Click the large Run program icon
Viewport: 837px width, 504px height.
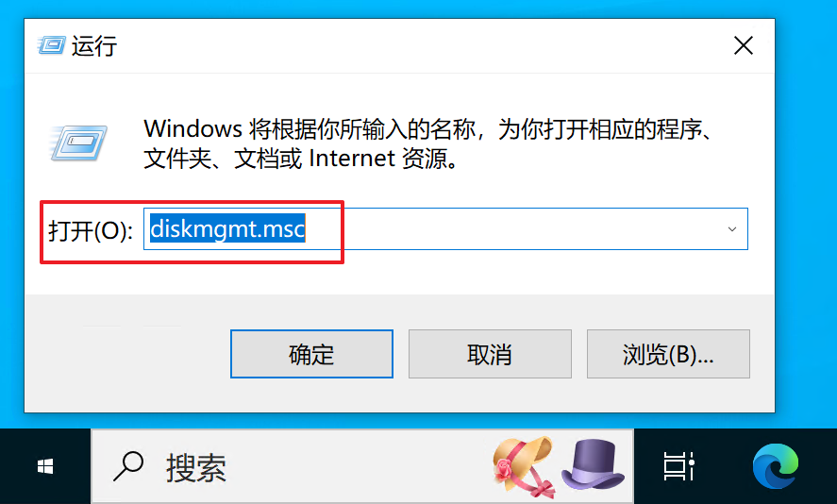tap(79, 143)
